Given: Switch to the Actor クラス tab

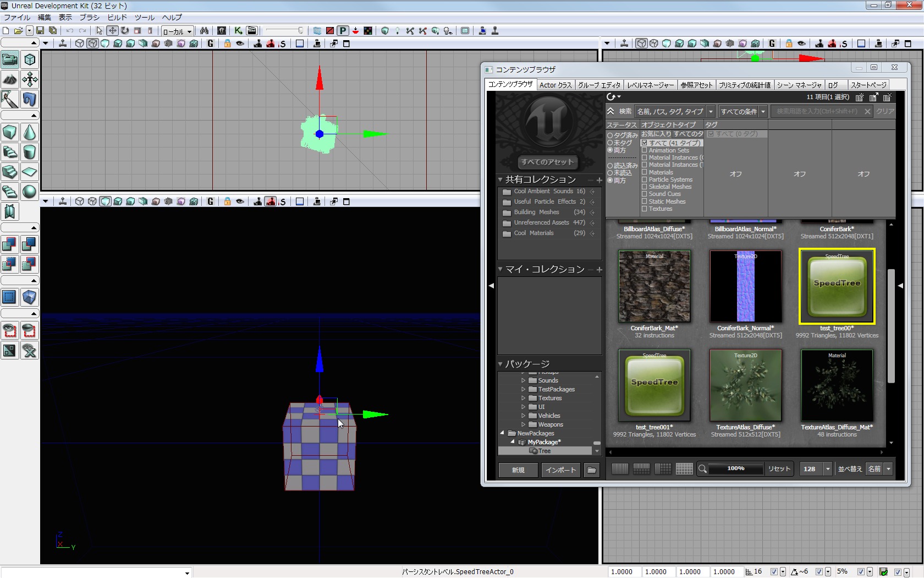Looking at the screenshot, I should coord(555,85).
